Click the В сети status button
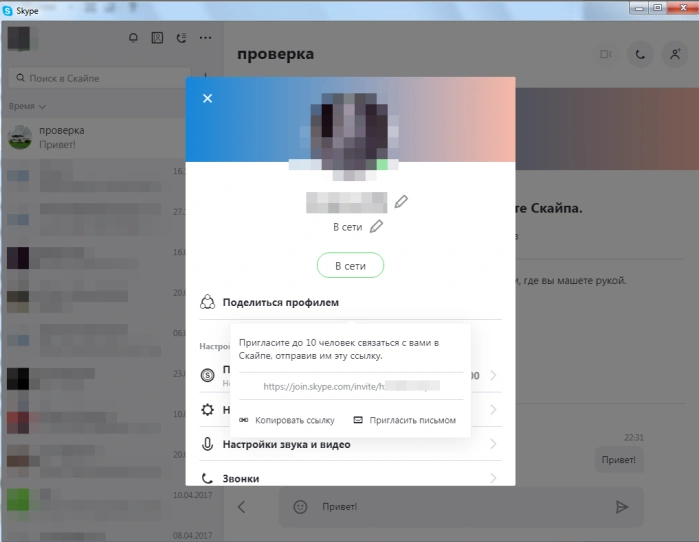 pos(350,265)
